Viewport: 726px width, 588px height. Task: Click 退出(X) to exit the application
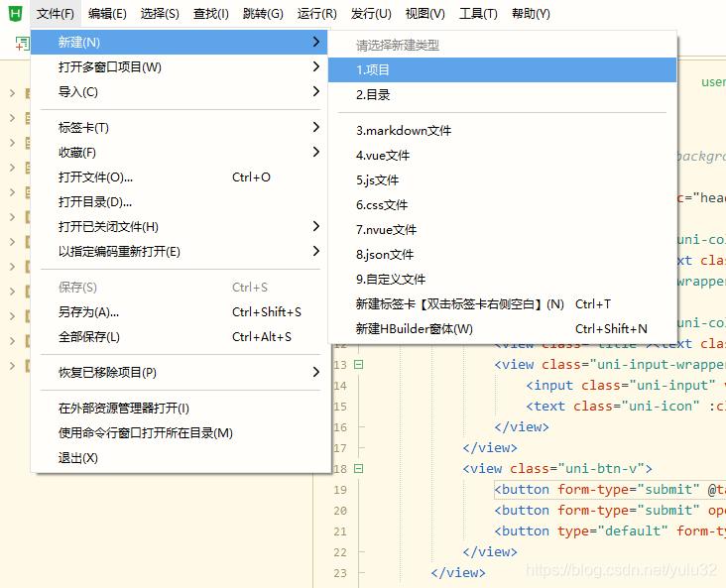78,458
